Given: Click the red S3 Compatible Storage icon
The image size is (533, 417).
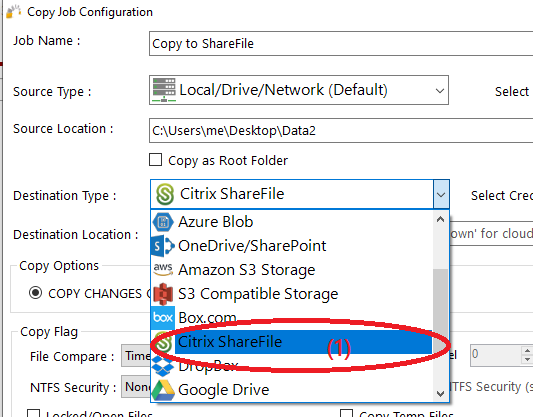Looking at the screenshot, I should pyautogui.click(x=163, y=294).
